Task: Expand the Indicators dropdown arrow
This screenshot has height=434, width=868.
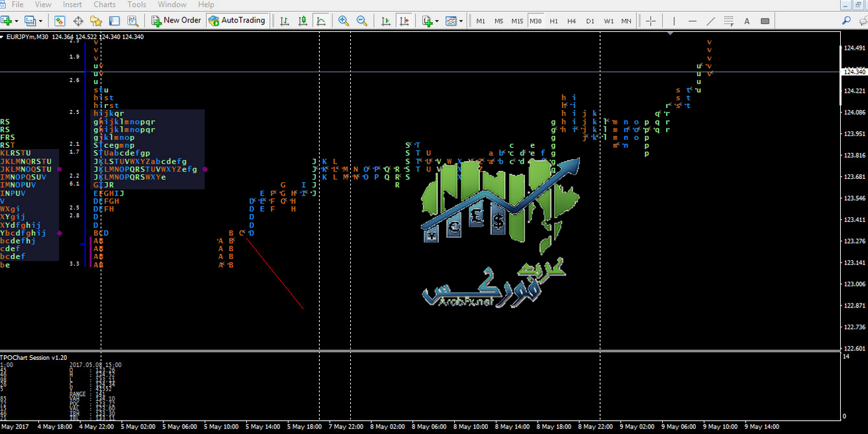Action: coord(437,21)
